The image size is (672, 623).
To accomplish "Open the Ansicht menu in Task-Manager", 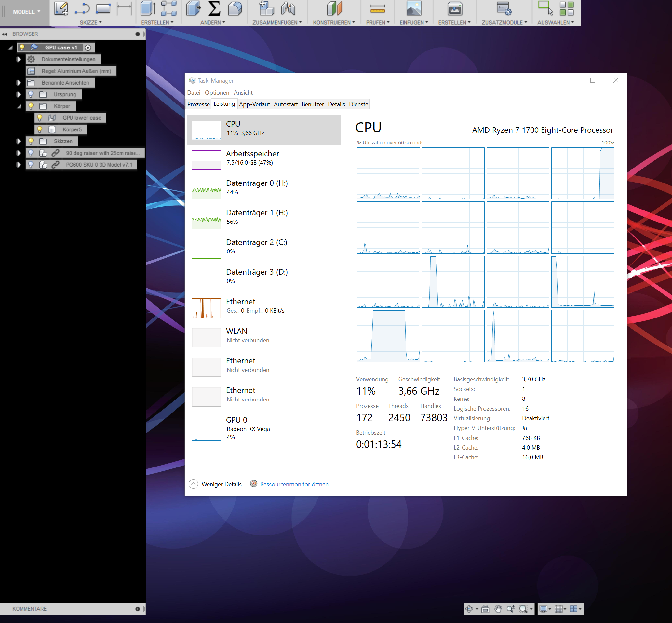I will pos(243,93).
